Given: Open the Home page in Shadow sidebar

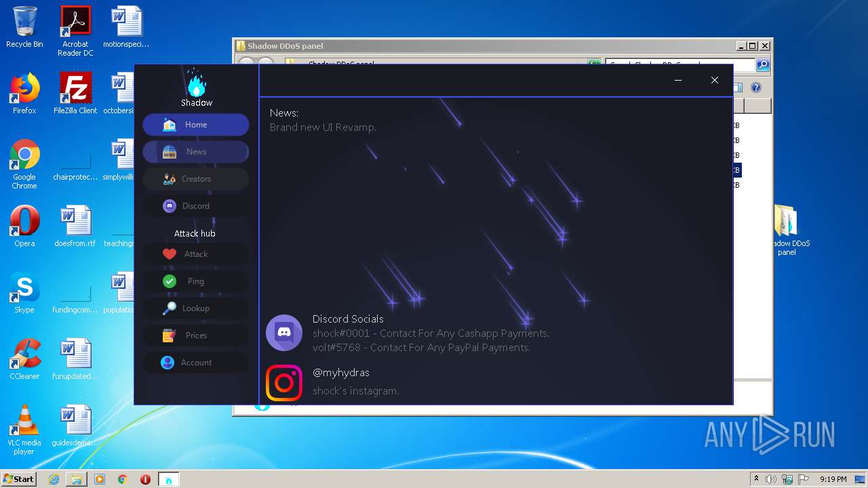Looking at the screenshot, I should pos(195,125).
